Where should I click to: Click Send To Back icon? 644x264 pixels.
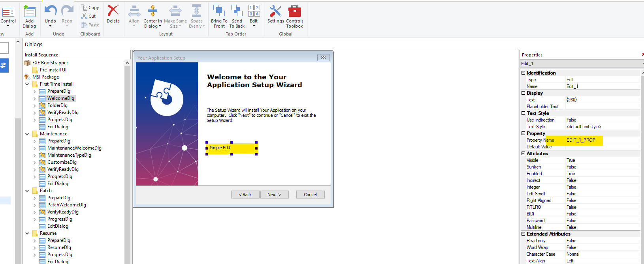(x=237, y=11)
